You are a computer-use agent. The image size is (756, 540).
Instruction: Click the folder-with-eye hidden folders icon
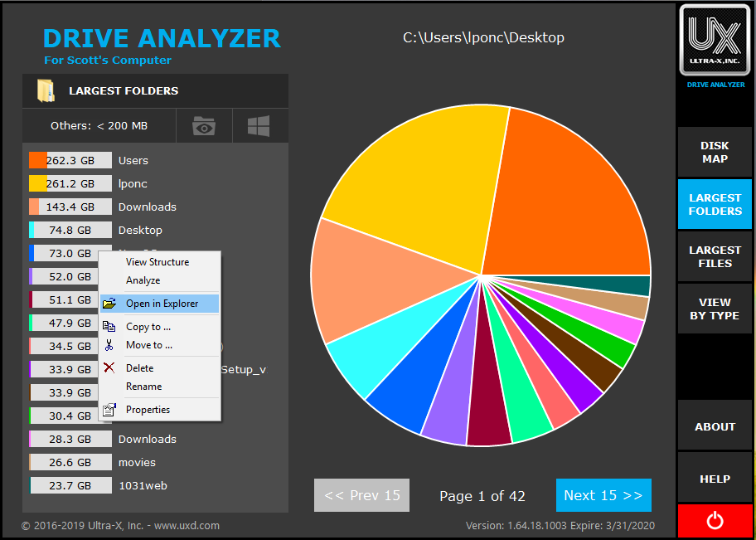[x=204, y=126]
